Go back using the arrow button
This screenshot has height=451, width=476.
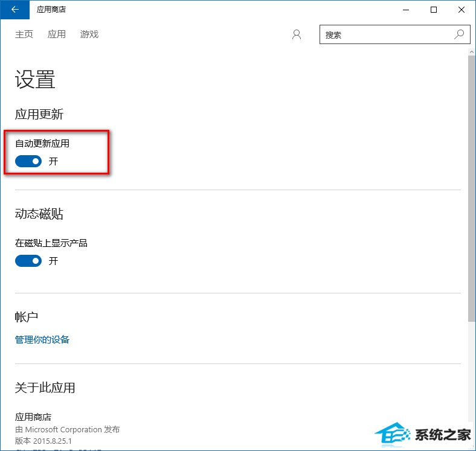point(15,10)
